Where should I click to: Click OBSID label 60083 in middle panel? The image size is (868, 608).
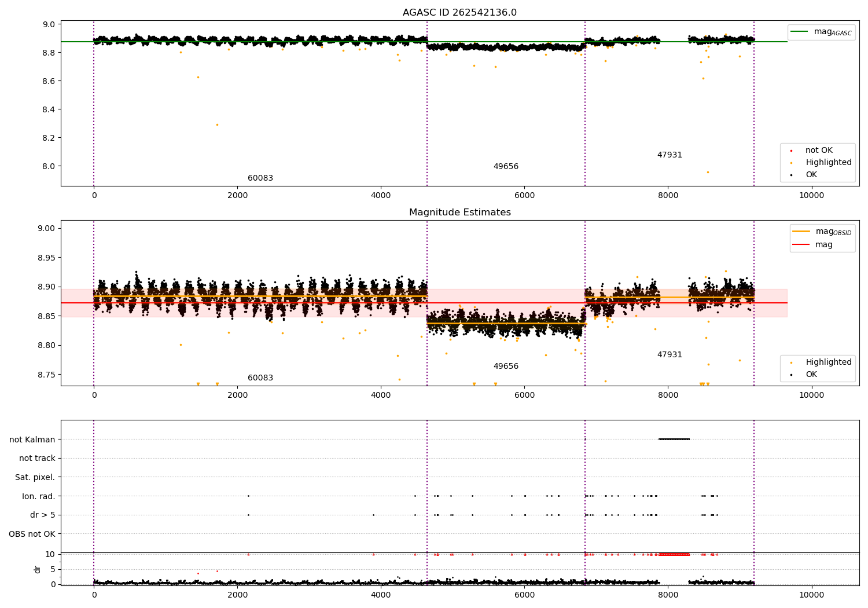(260, 378)
